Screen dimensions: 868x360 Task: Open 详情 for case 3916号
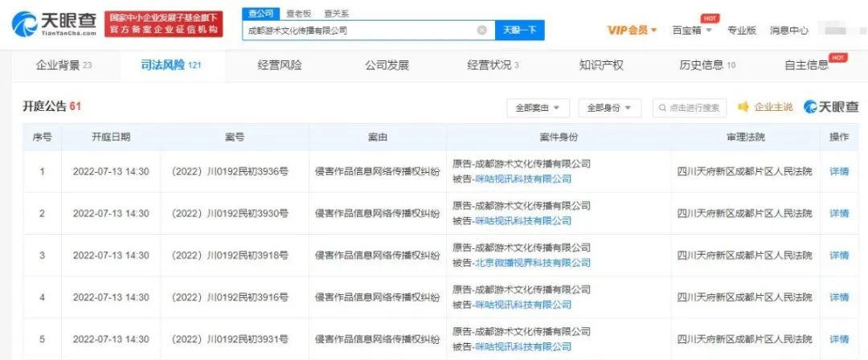tap(838, 297)
